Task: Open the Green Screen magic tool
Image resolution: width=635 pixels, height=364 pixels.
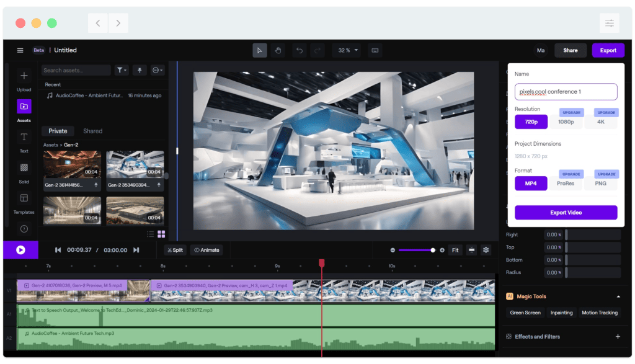Action: point(525,313)
